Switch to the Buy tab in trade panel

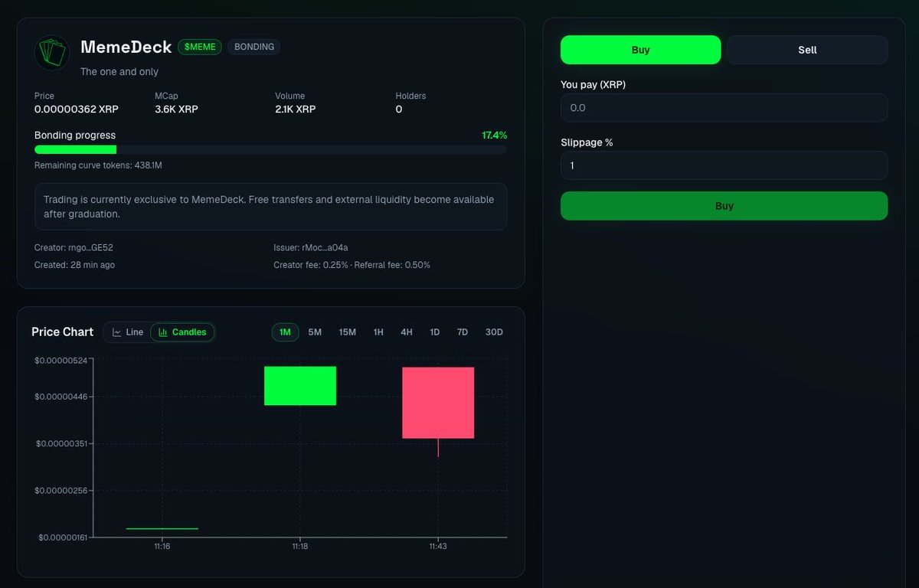640,50
